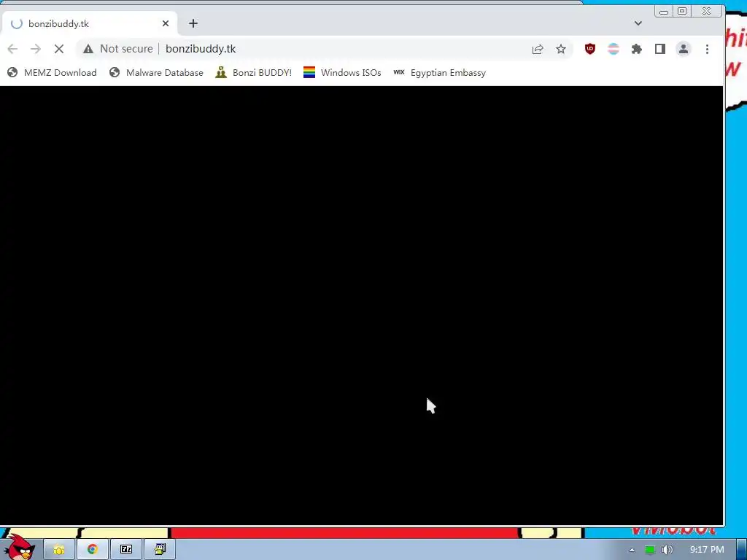The height and width of the screenshot is (560, 747).
Task: Open the Bonzi BUDDY! bookmark
Action: (x=253, y=72)
